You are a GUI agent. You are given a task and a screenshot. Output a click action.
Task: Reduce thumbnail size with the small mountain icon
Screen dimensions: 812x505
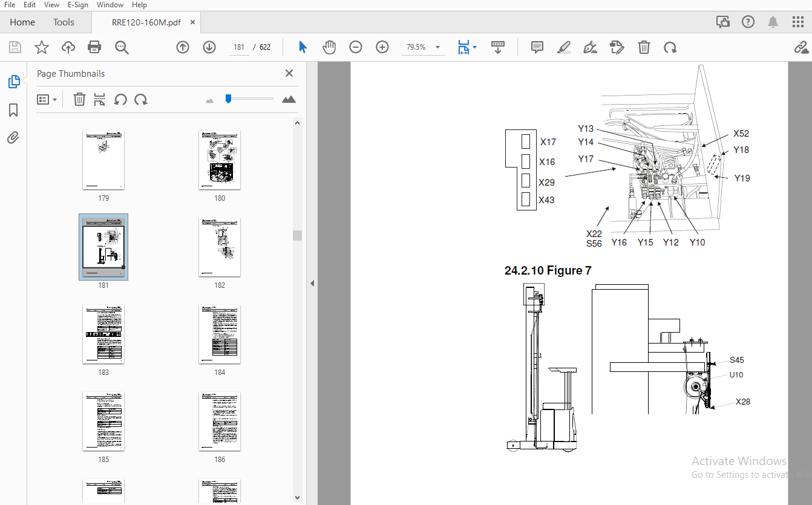[x=210, y=100]
